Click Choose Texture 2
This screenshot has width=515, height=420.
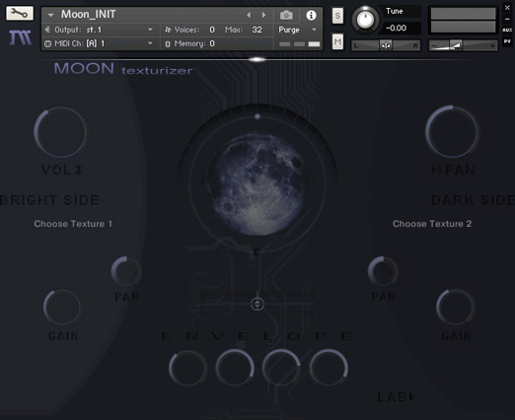tap(432, 224)
